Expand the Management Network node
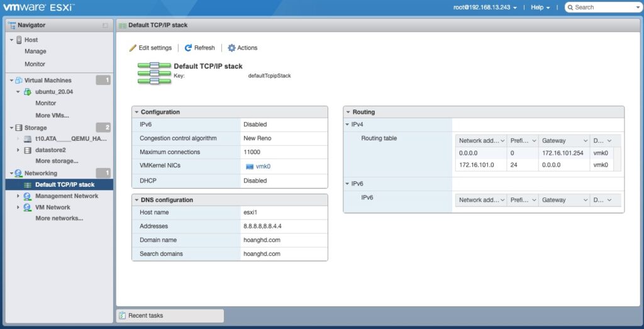The width and height of the screenshot is (644, 329). click(x=18, y=196)
